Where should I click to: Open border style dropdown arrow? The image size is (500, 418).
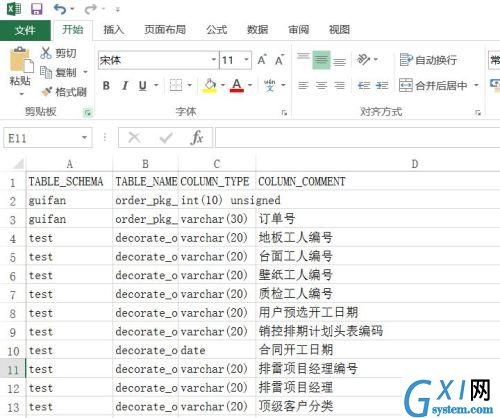(189, 85)
